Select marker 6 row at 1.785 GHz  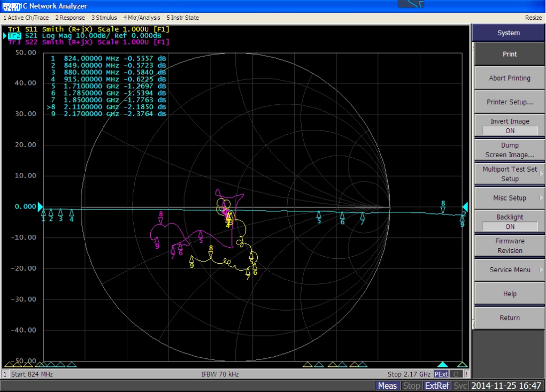click(x=108, y=93)
